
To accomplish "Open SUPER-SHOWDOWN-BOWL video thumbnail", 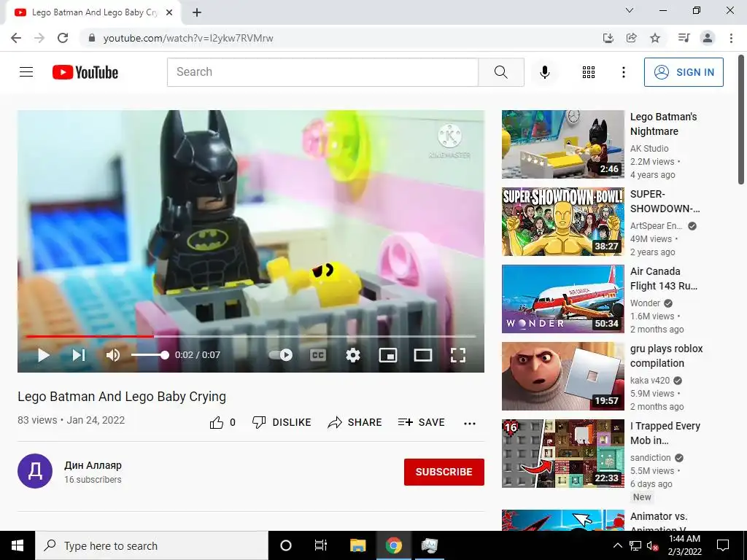I will tap(562, 222).
